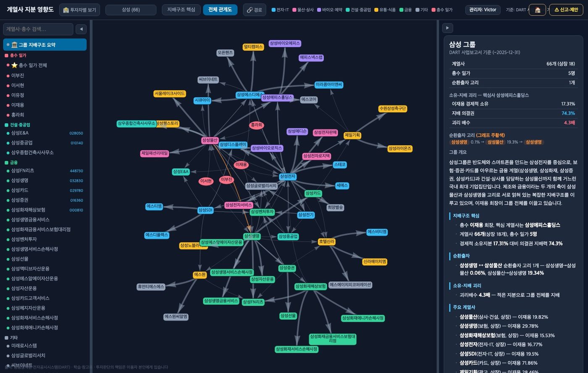Select 홍라희 in the sidebar list
Viewport: 588px width, 373px height.
45,115
